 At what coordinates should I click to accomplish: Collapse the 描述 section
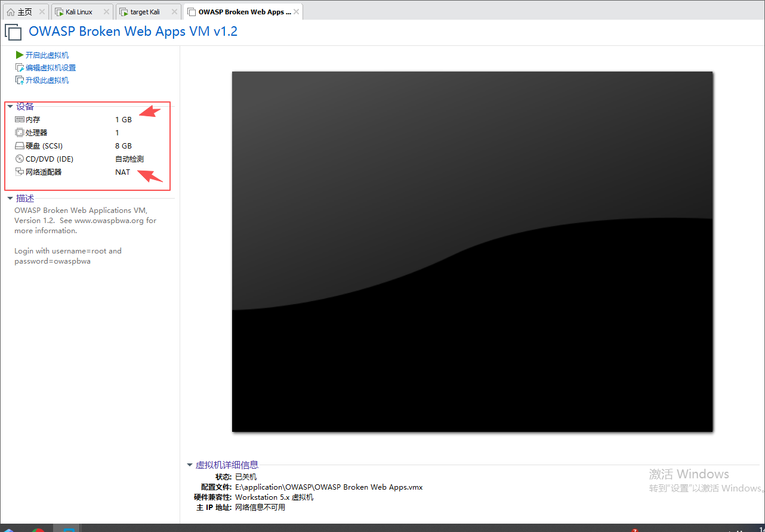pos(10,199)
